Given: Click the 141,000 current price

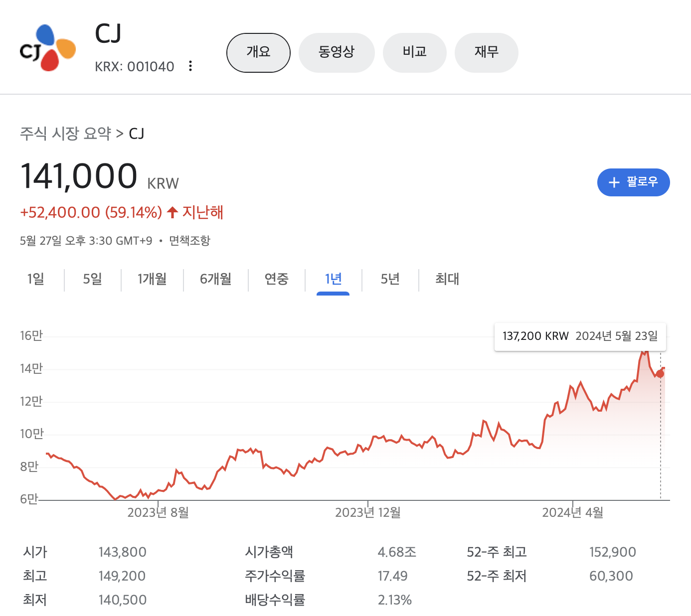Looking at the screenshot, I should coord(79,176).
